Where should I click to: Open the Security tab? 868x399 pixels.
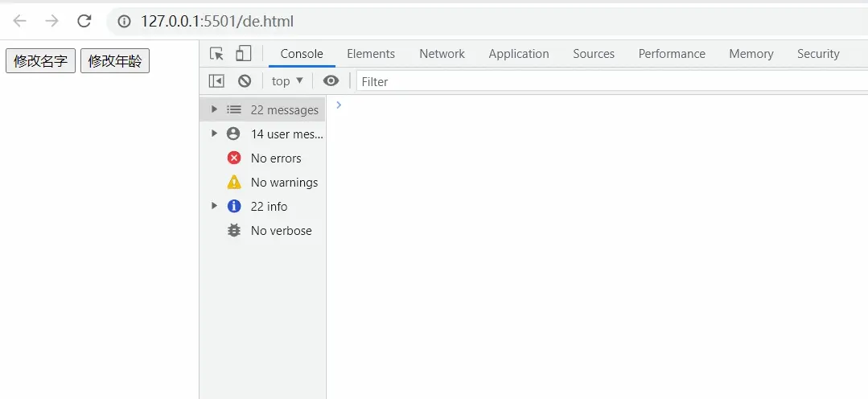coord(818,54)
